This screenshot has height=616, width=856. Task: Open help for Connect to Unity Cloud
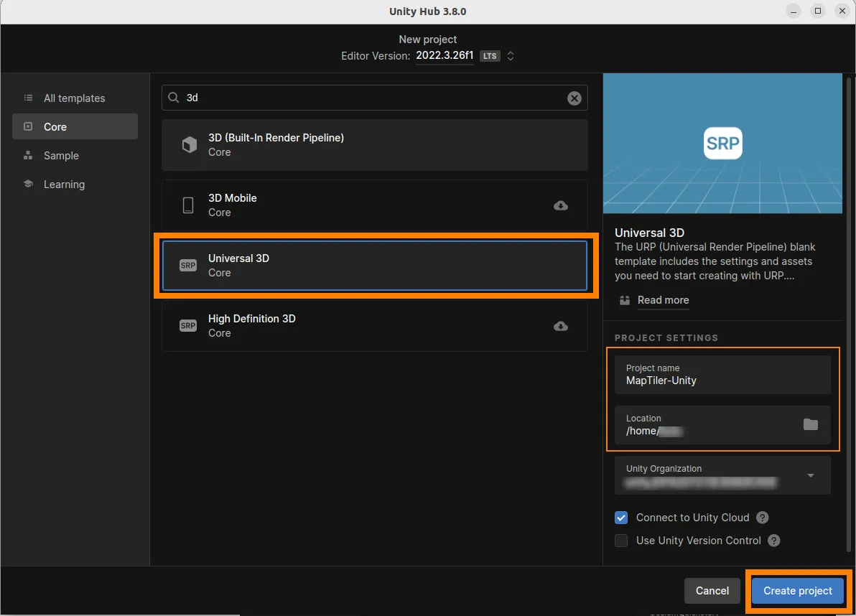tap(763, 517)
